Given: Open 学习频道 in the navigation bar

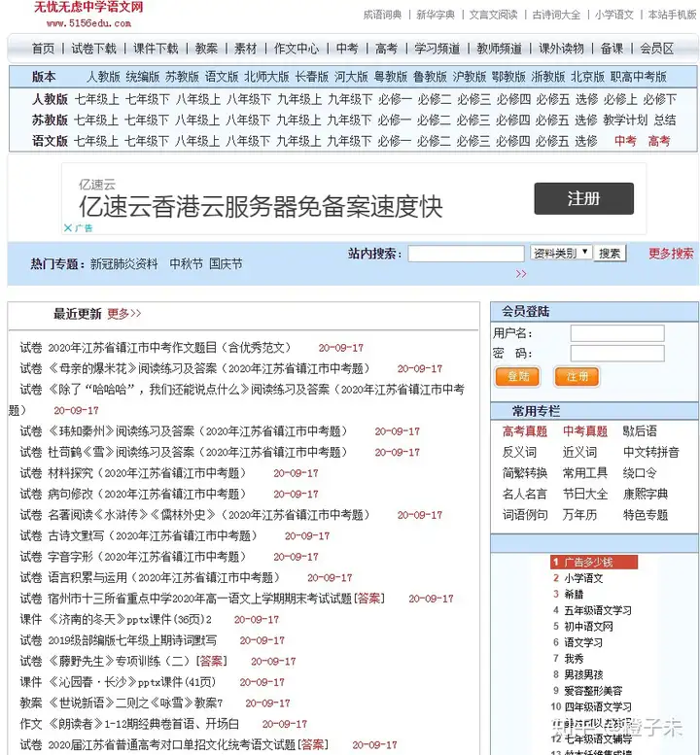Looking at the screenshot, I should coord(437,49).
